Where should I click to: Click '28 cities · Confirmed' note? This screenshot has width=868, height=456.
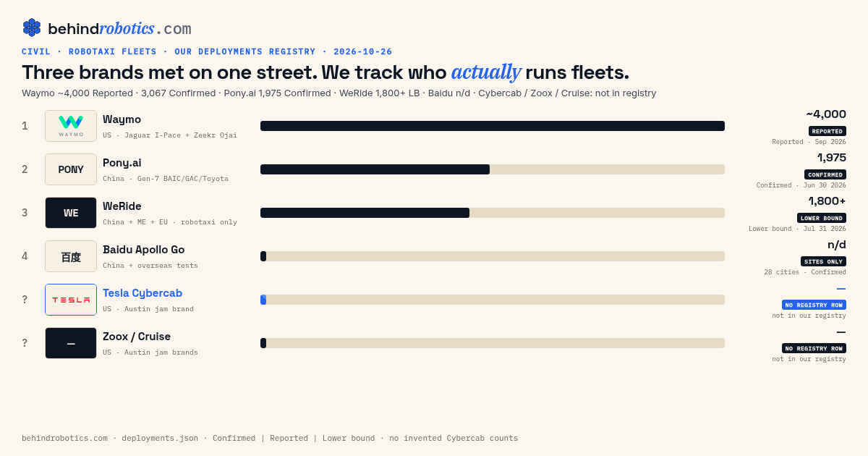tap(805, 272)
